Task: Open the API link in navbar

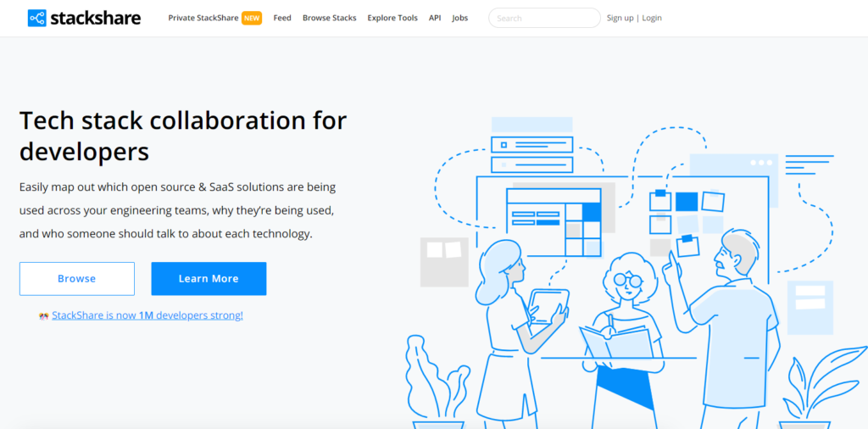Action: (x=435, y=18)
